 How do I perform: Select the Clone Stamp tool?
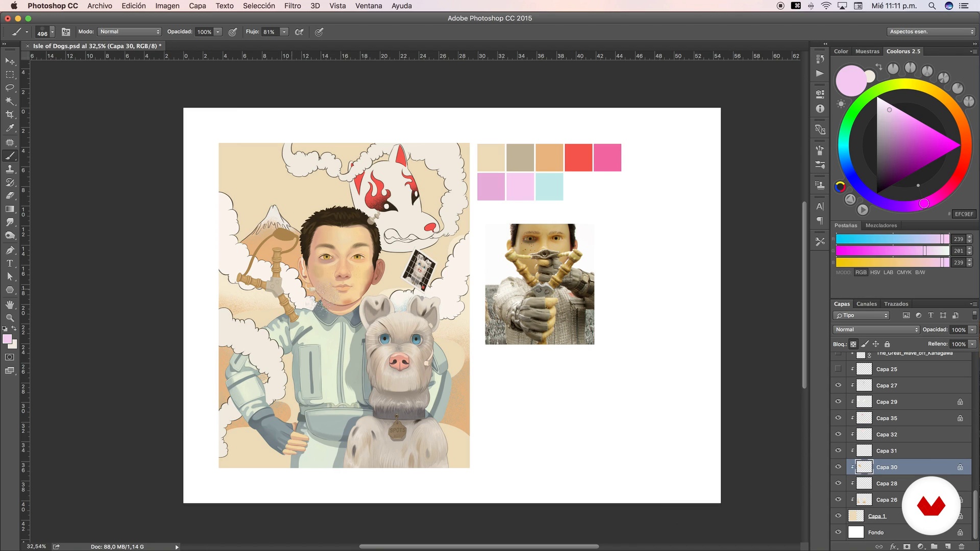pos(10,169)
